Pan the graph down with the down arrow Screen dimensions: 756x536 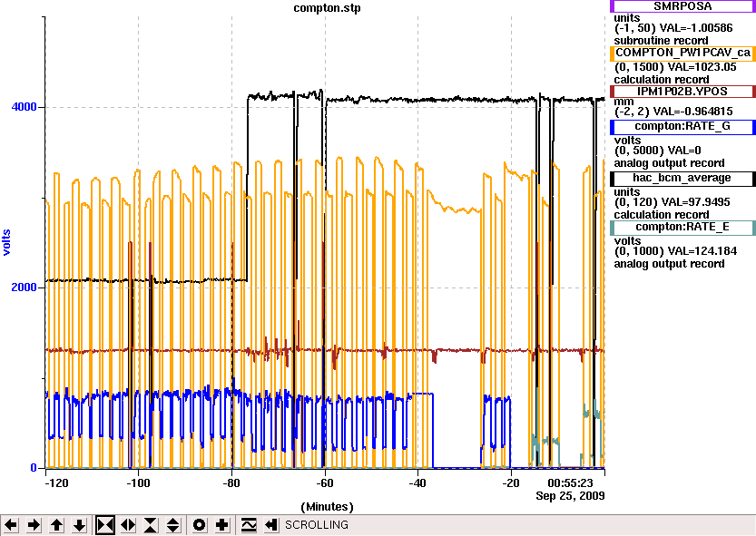tap(80, 525)
